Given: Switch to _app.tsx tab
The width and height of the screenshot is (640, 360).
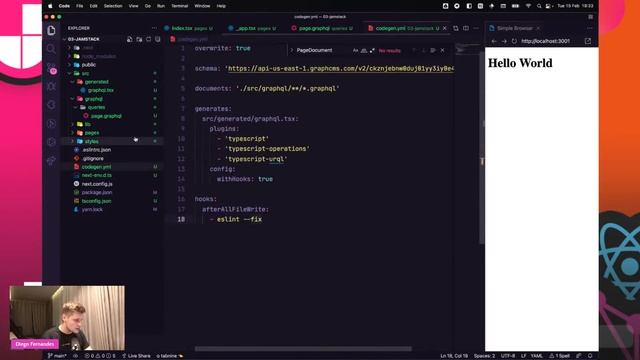Looking at the screenshot, I should pos(252,28).
